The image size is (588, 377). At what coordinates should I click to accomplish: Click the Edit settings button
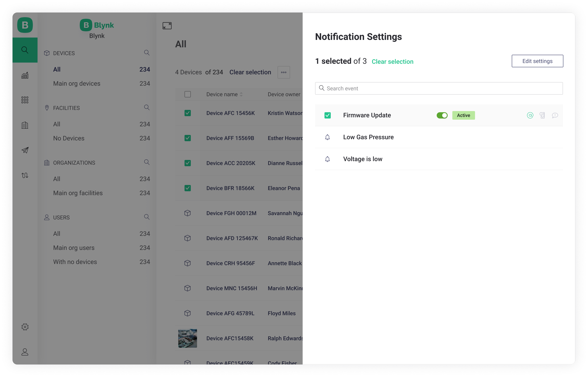coord(537,61)
